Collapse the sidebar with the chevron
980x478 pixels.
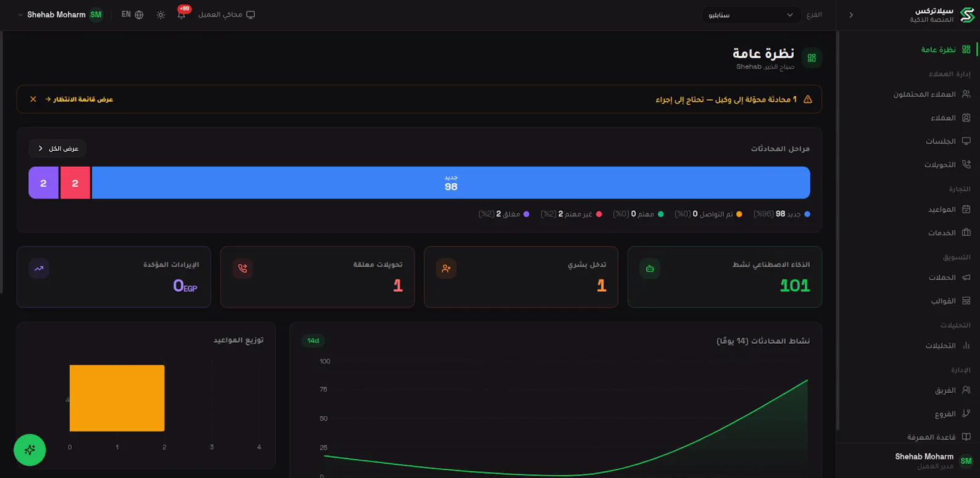851,15
